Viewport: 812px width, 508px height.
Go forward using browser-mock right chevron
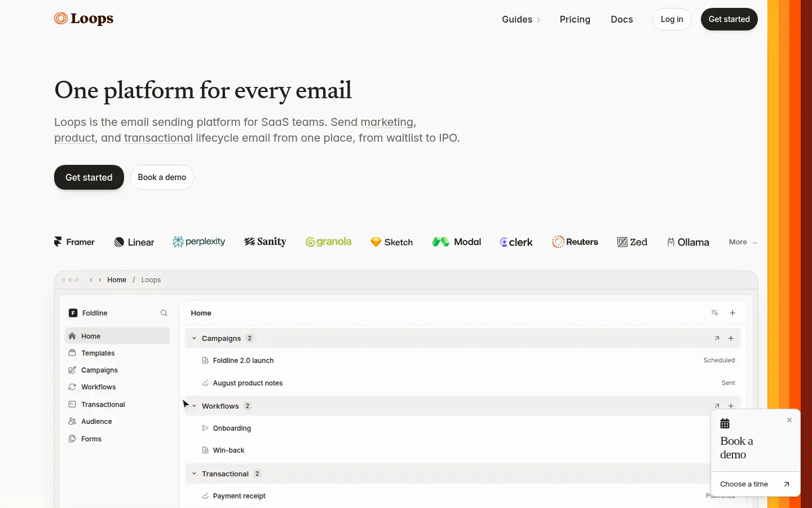[x=100, y=280]
